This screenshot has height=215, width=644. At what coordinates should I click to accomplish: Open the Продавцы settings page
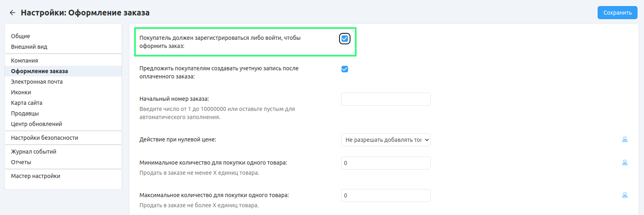(25, 113)
